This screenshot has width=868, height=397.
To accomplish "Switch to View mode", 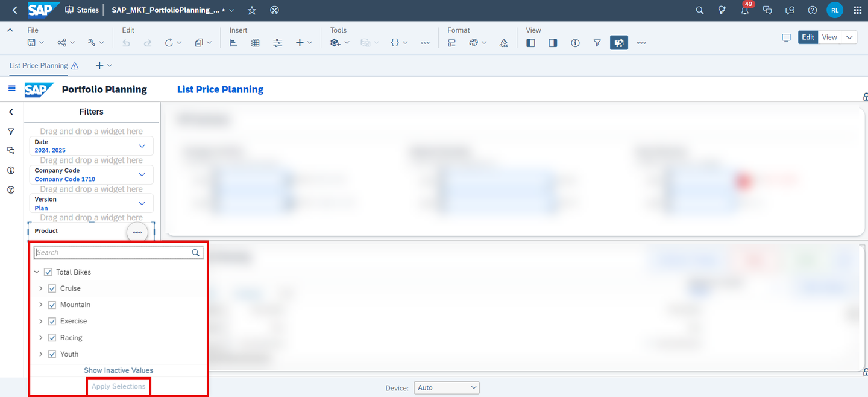I will tap(829, 37).
